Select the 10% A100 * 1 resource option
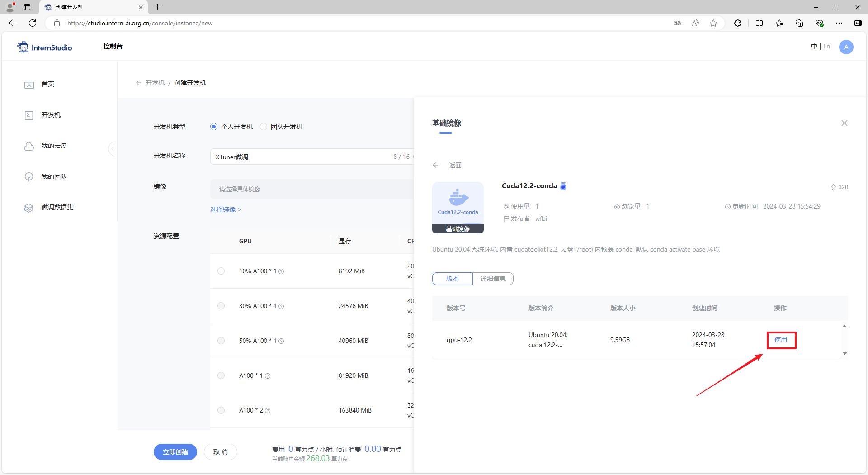The image size is (868, 475). click(x=221, y=271)
